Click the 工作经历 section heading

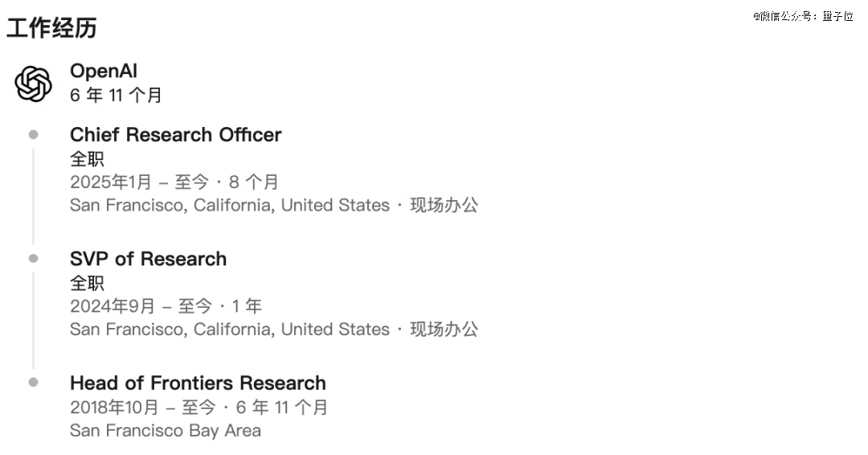[51, 27]
